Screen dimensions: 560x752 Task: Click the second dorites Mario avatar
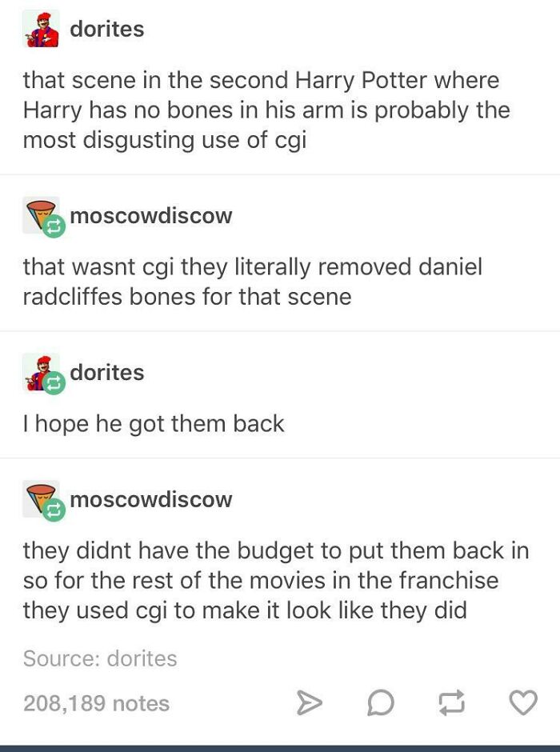click(42, 373)
